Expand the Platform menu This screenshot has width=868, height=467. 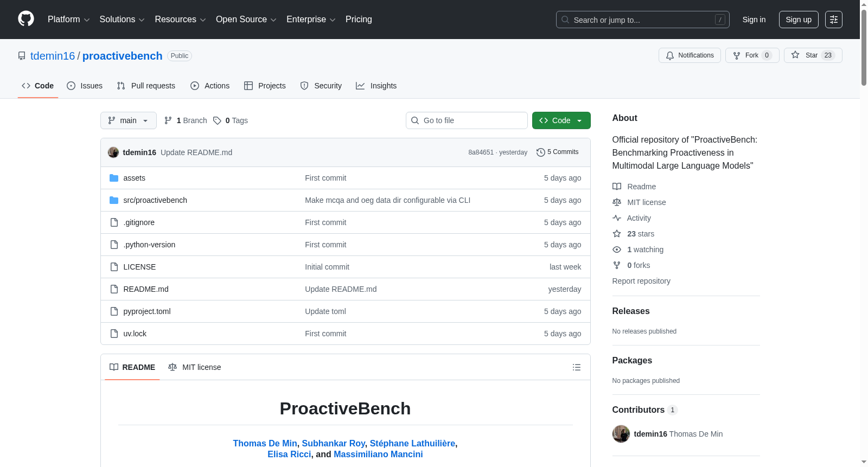coord(68,20)
